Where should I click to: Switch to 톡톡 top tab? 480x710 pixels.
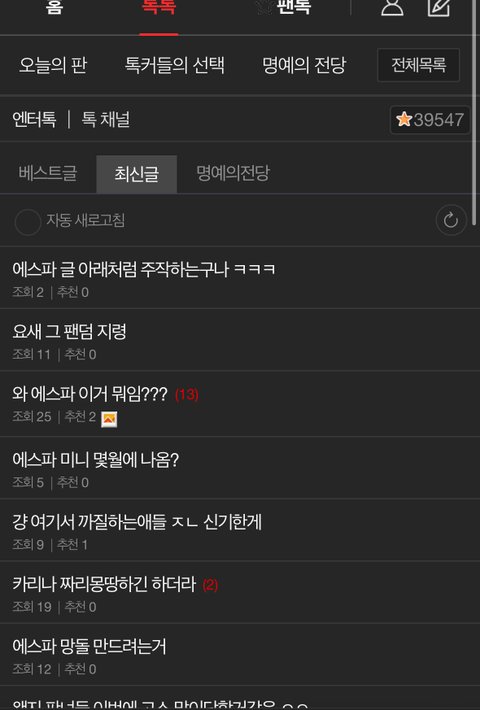[x=158, y=8]
